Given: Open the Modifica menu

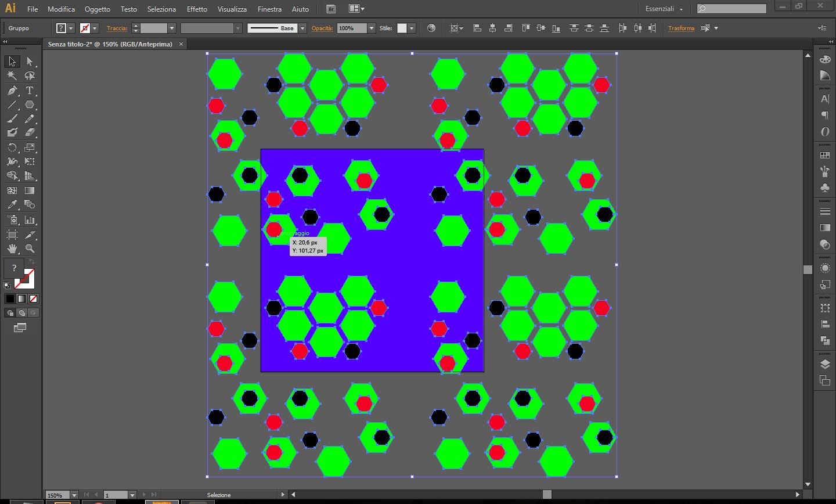Looking at the screenshot, I should pos(62,9).
